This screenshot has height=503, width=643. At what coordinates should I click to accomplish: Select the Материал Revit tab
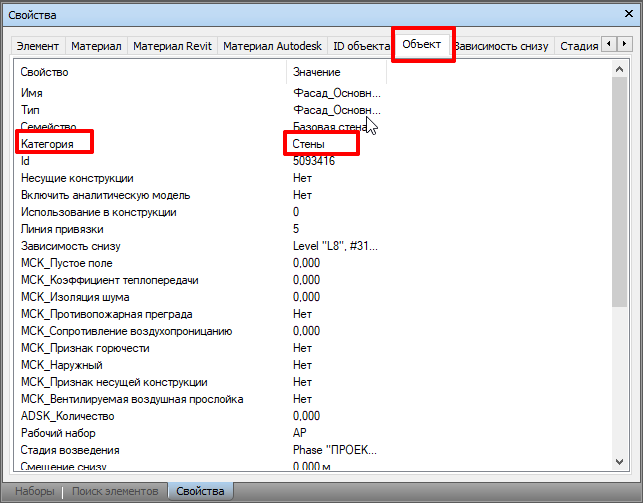pyautogui.click(x=171, y=46)
